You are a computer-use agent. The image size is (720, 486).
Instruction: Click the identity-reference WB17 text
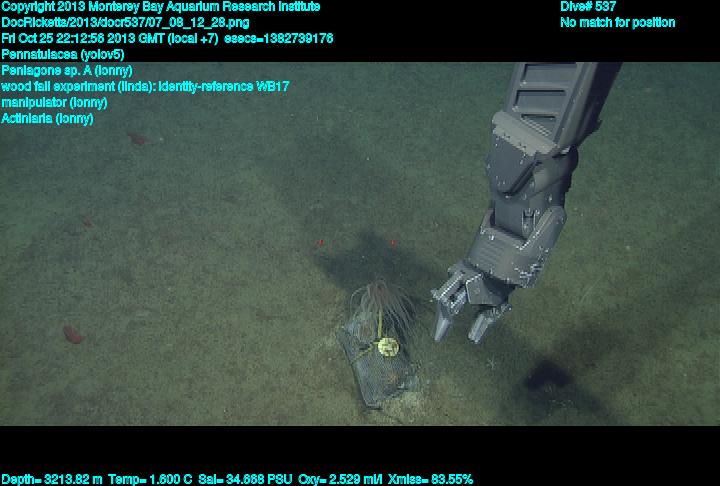click(x=224, y=86)
